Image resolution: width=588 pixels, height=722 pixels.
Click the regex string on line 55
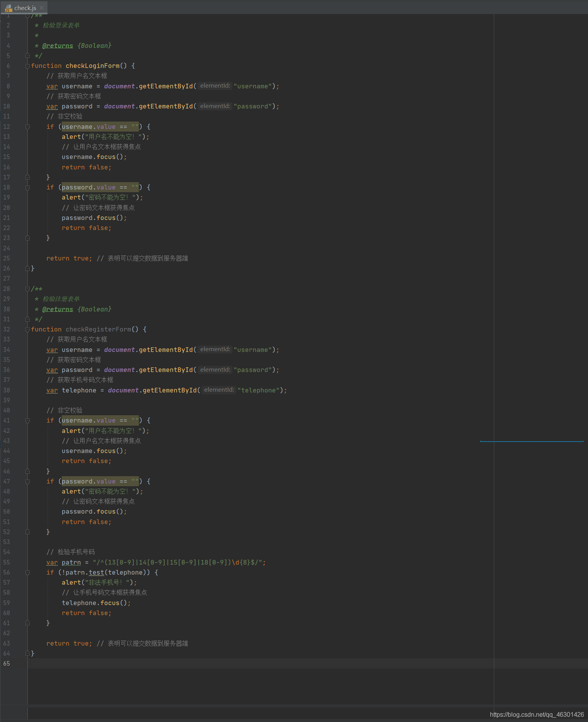[x=177, y=563]
